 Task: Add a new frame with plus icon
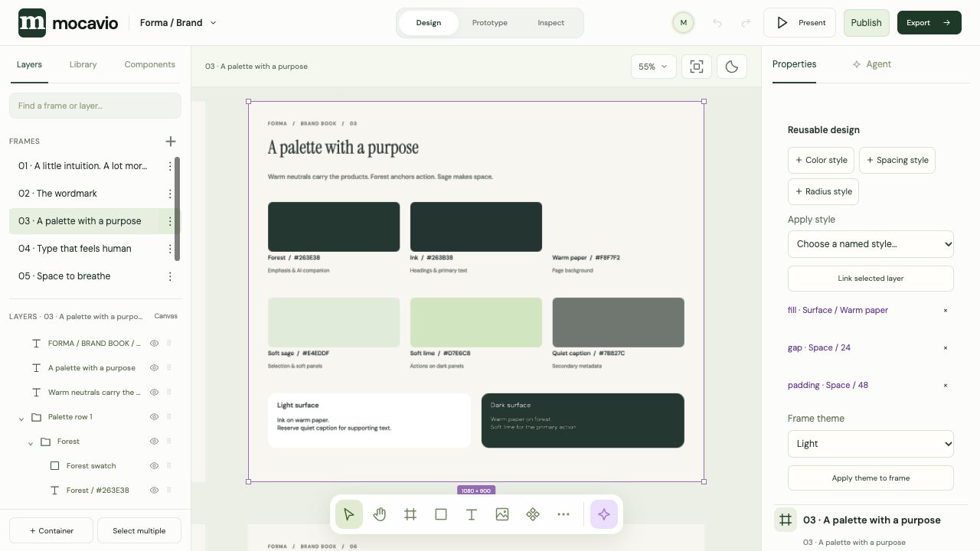171,142
